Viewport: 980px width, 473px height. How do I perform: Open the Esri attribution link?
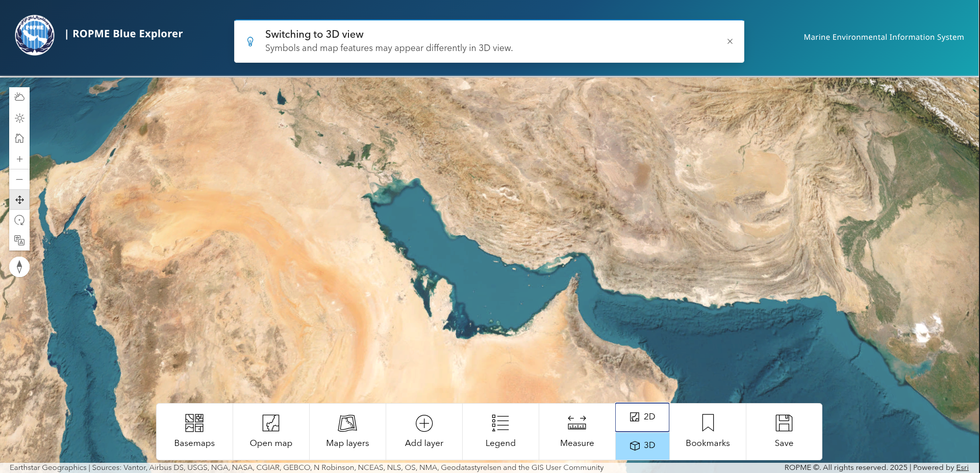[962, 467]
